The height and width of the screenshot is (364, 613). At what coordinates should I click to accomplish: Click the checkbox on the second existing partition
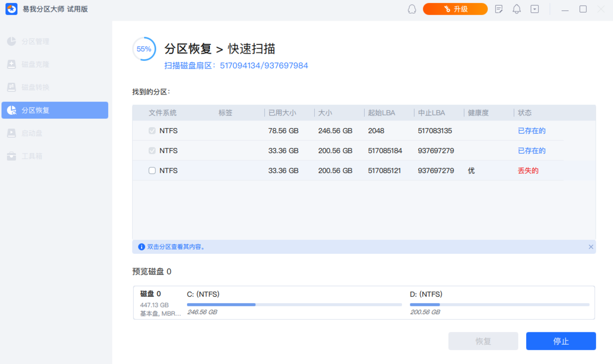[x=152, y=151]
